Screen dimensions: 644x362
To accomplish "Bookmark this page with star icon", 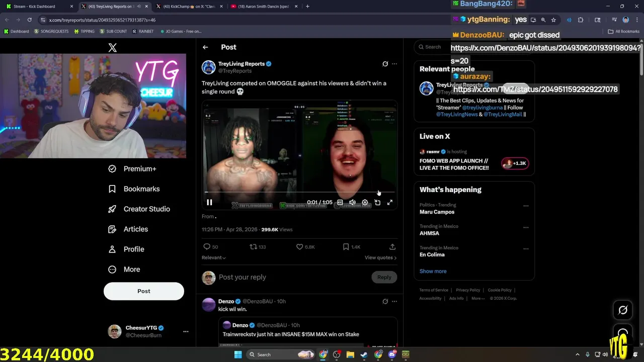I will pyautogui.click(x=553, y=20).
